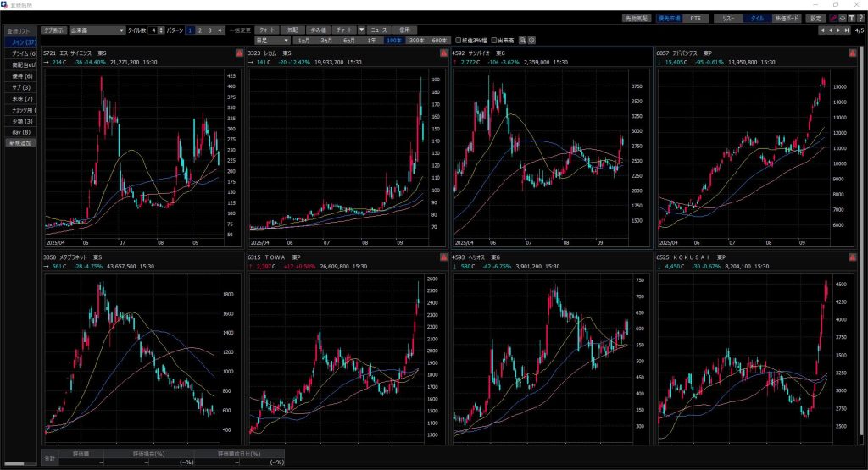Image resolution: width=868 pixels, height=470 pixels.
Task: Click the pink pencil icon in top toolbar
Action: (833, 18)
